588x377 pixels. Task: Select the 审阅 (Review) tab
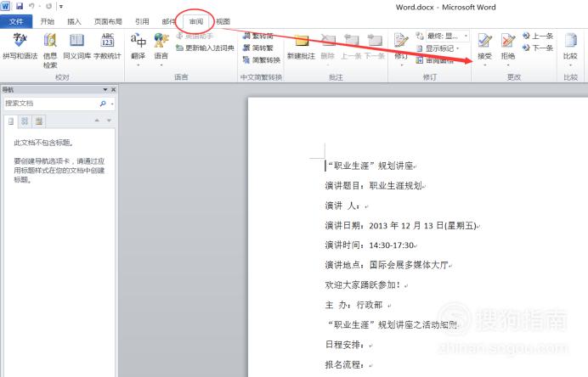coord(195,22)
